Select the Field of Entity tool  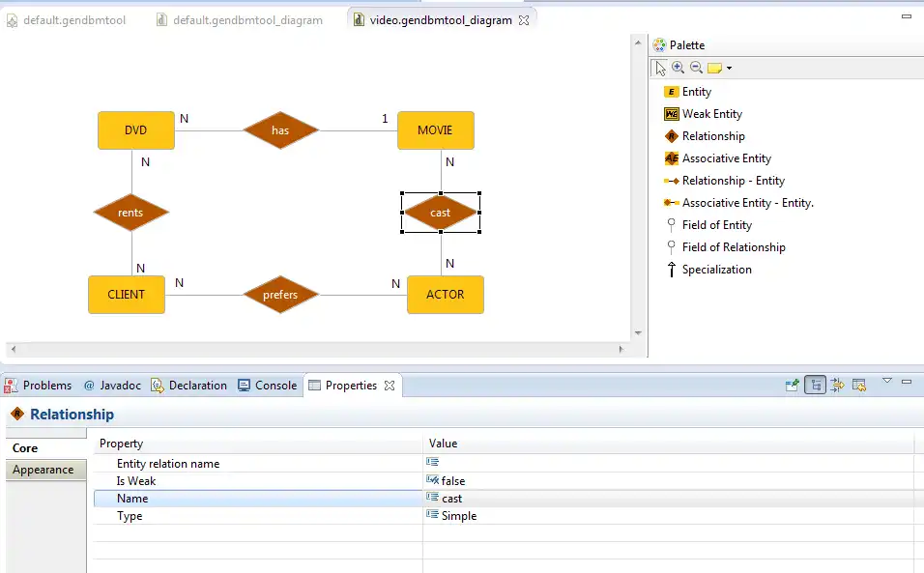[708, 225]
